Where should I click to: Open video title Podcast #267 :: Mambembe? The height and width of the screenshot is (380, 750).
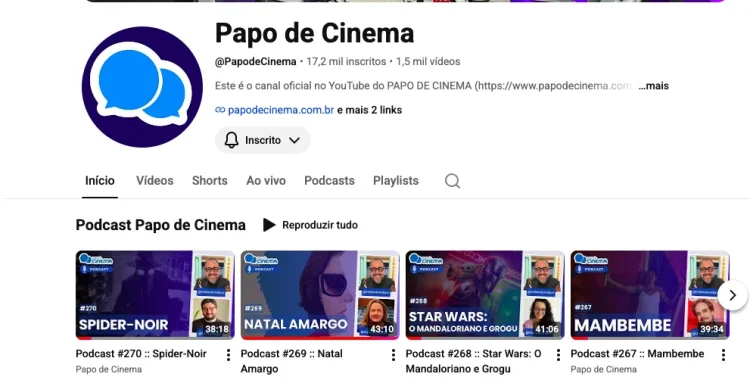(637, 354)
